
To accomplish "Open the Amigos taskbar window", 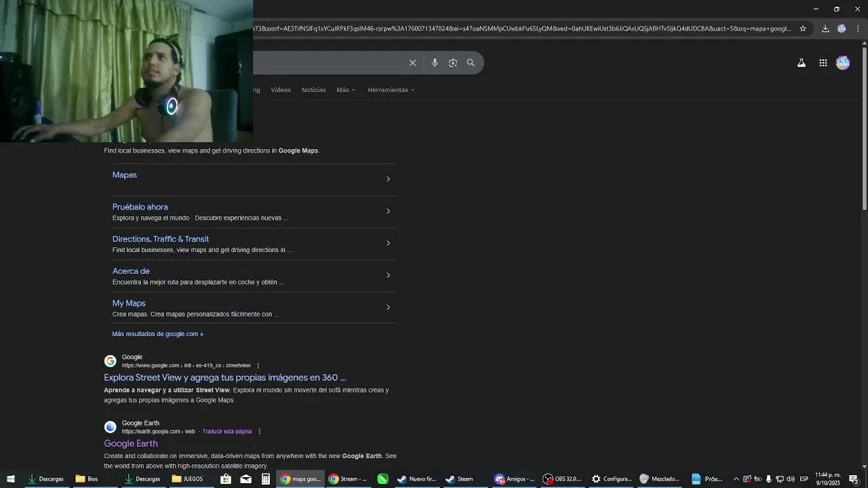I will pyautogui.click(x=514, y=479).
